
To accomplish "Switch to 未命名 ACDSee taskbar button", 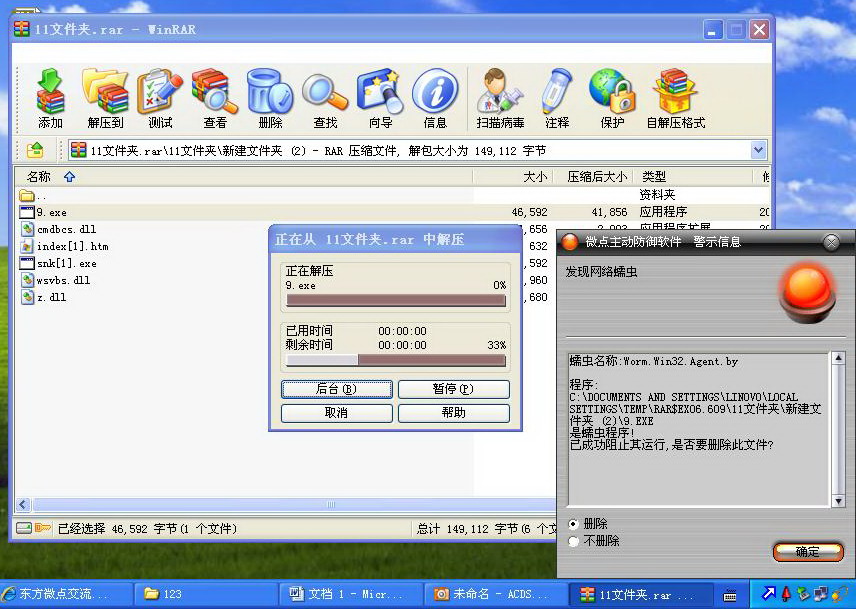I will (x=497, y=594).
